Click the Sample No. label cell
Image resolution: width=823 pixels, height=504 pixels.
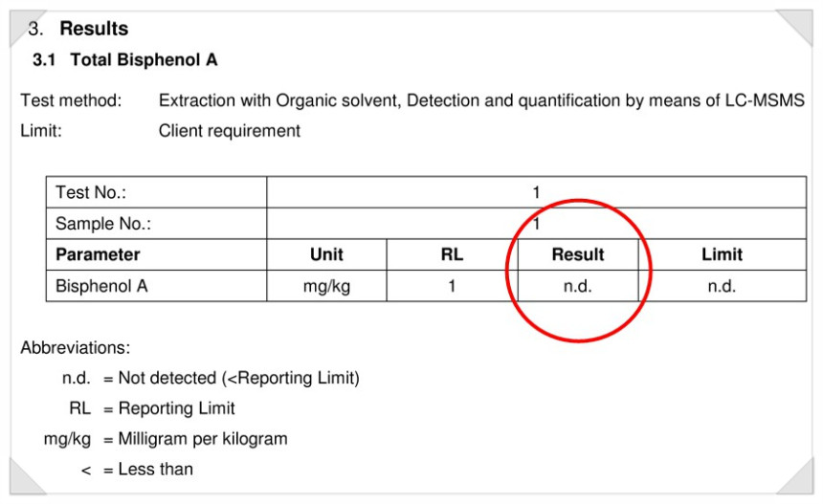point(156,224)
